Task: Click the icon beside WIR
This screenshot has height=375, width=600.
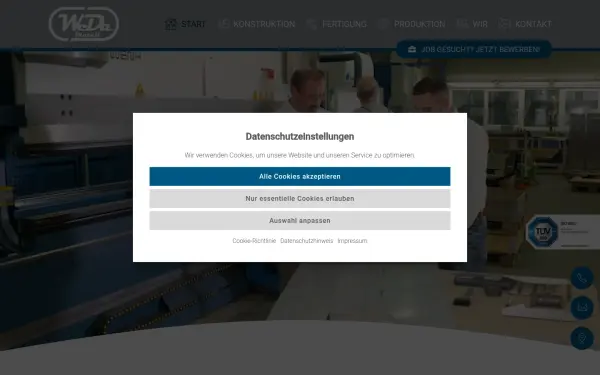Action: pyautogui.click(x=462, y=24)
